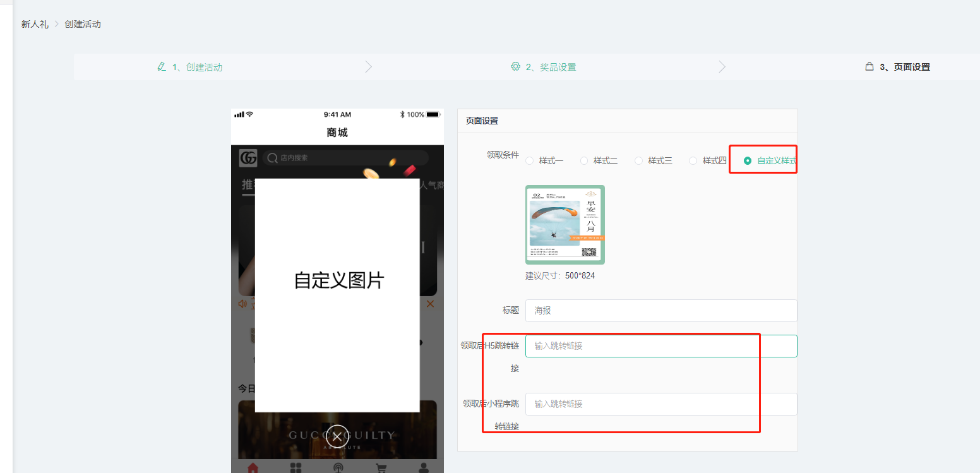Click the gear icon for 奖品设置

(515, 67)
